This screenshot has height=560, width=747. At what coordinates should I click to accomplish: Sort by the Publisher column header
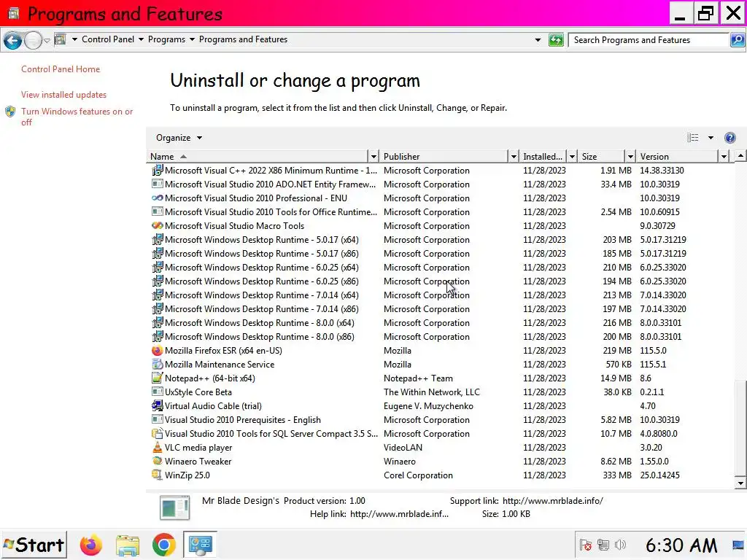click(444, 156)
